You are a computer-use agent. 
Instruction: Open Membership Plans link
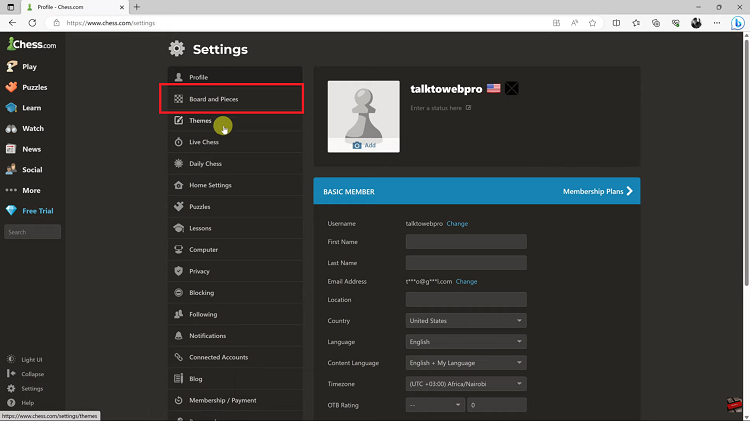coord(597,191)
